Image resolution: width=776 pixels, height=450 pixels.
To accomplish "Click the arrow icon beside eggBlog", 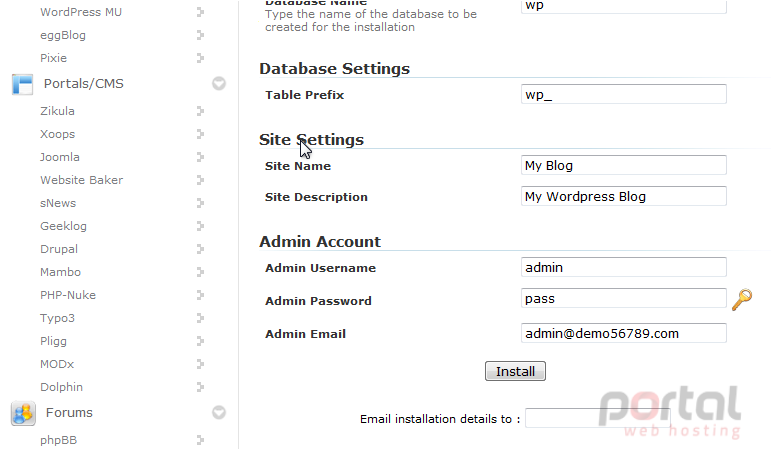I will [x=200, y=35].
